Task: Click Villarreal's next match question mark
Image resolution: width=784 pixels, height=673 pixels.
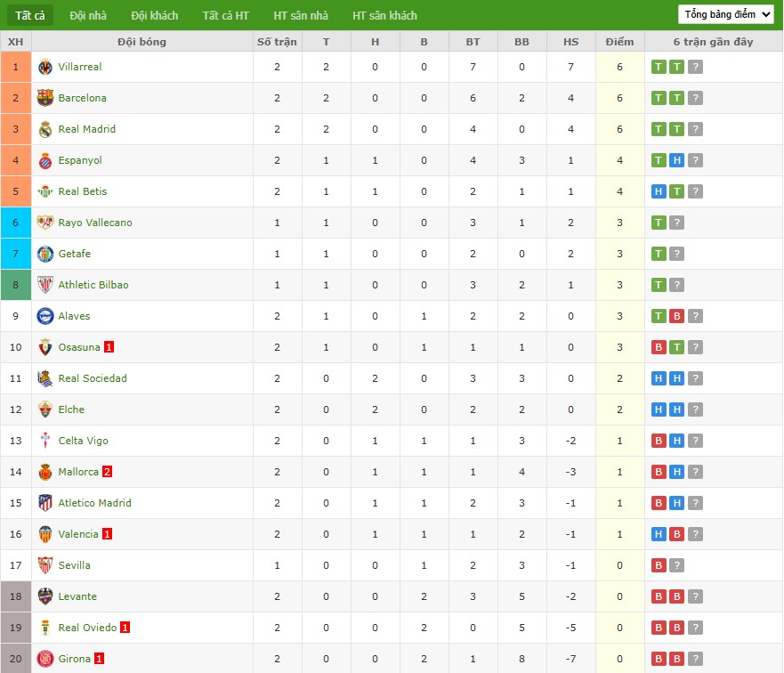Action: click(x=695, y=67)
